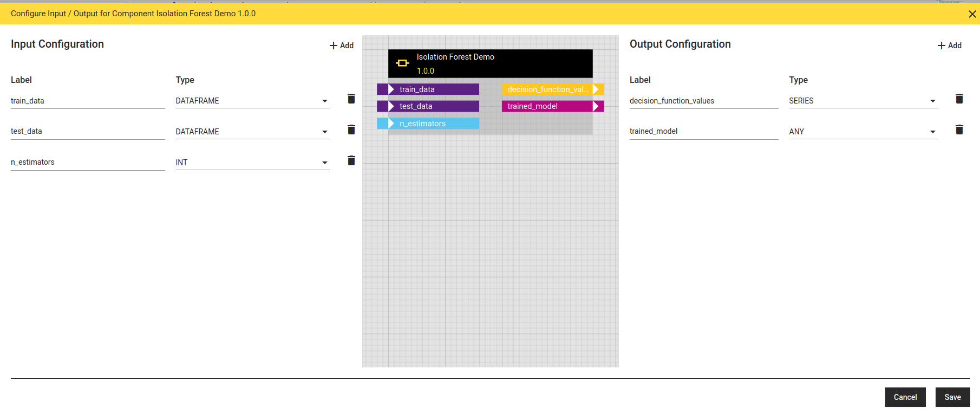Viewport: 980px width, 414px height.
Task: Delete the decision_function_values output row
Action: (959, 99)
